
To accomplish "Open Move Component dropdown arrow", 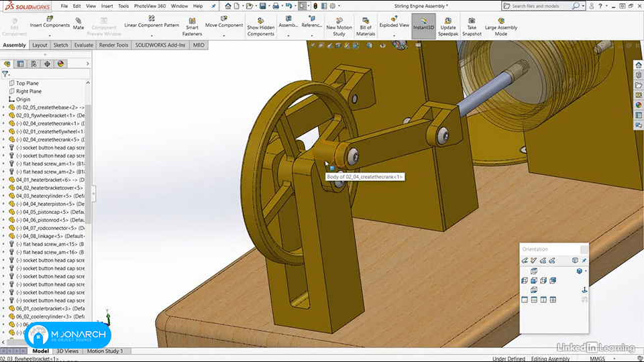I will click(x=224, y=36).
